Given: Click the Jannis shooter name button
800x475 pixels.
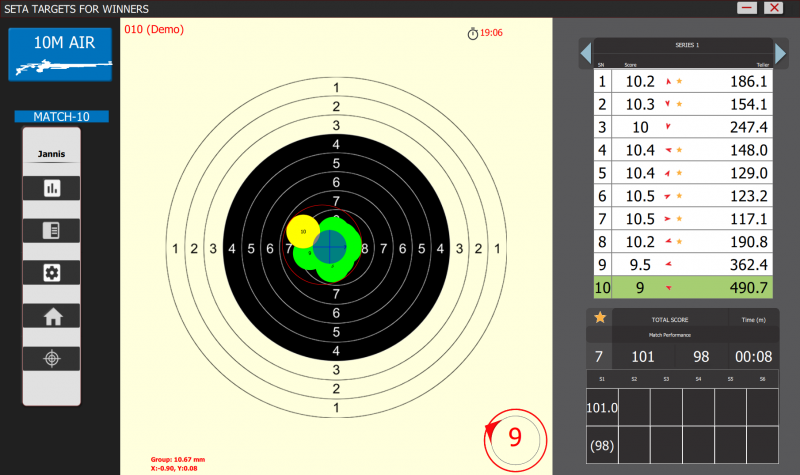Looking at the screenshot, I should (x=51, y=155).
